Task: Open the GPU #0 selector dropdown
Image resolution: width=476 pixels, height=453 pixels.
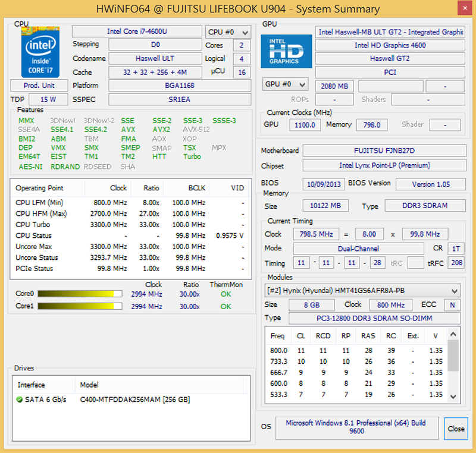Action: 285,84
